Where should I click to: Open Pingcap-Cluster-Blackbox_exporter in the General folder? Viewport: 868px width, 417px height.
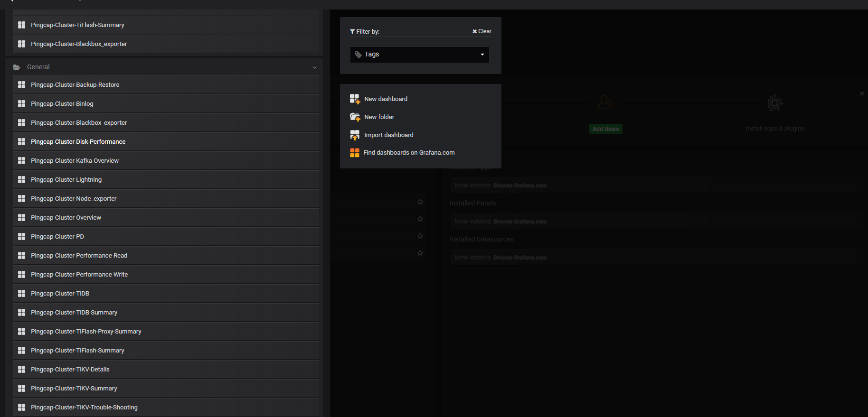tap(166, 123)
